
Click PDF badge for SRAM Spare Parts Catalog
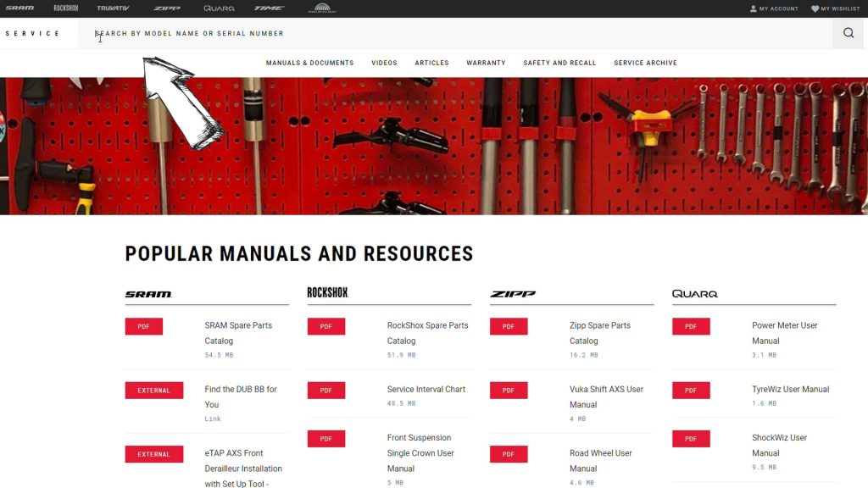(144, 326)
